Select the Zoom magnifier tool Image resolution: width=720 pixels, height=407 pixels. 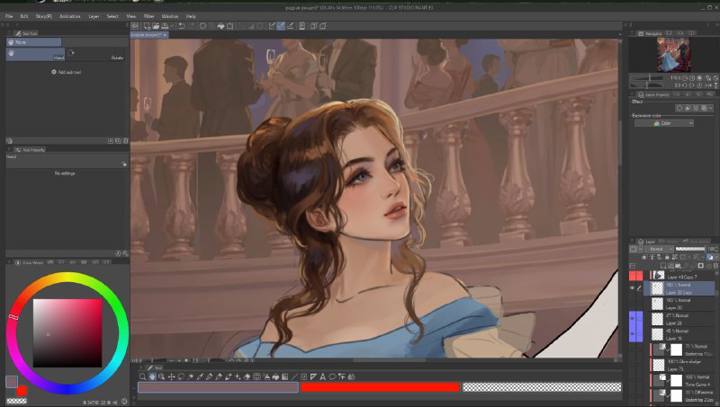pos(143,377)
